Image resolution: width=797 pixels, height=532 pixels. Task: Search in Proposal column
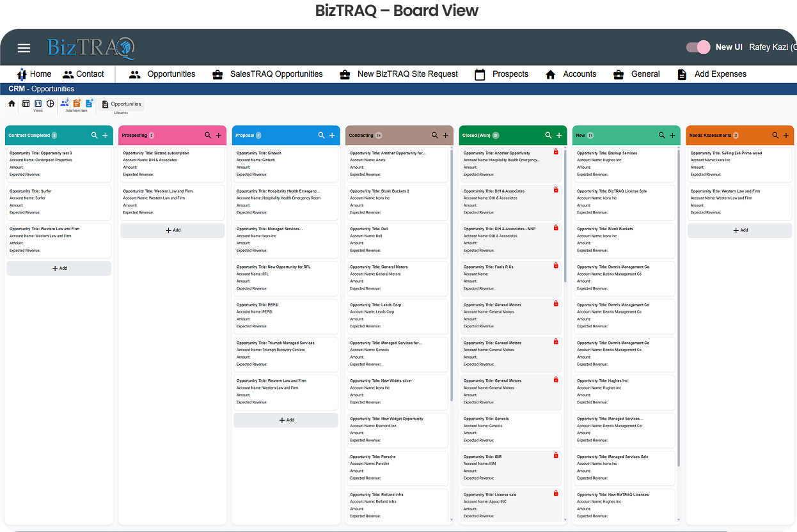(x=322, y=136)
